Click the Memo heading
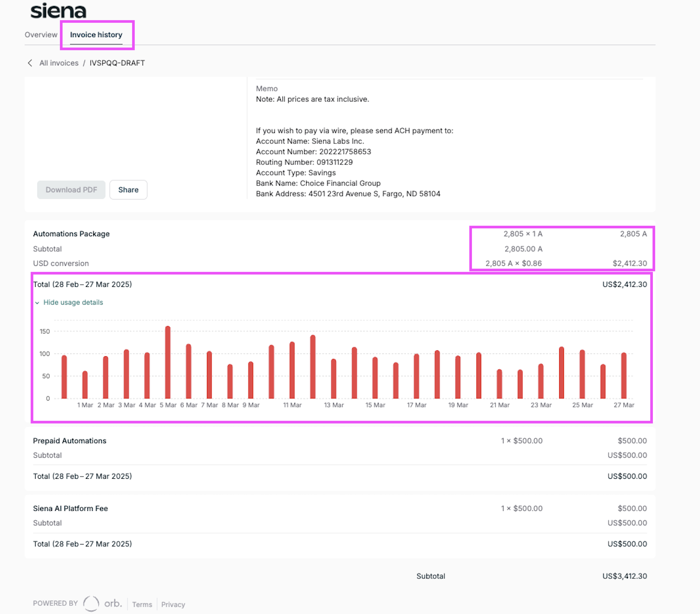 (267, 89)
